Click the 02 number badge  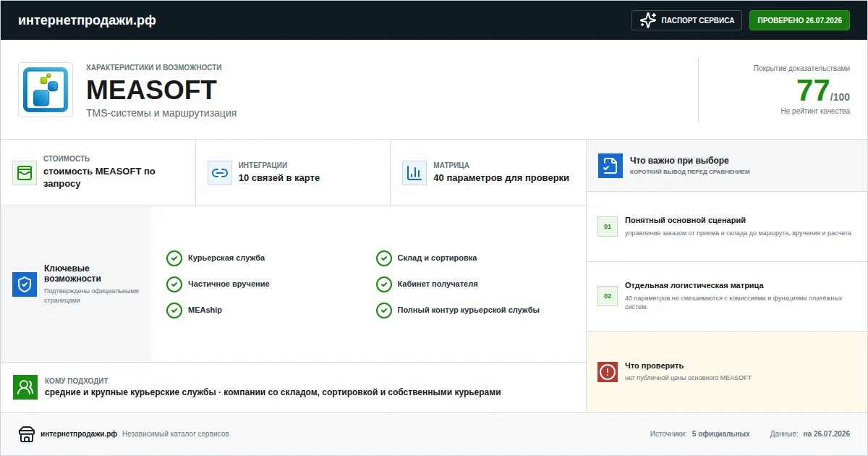[x=608, y=296]
